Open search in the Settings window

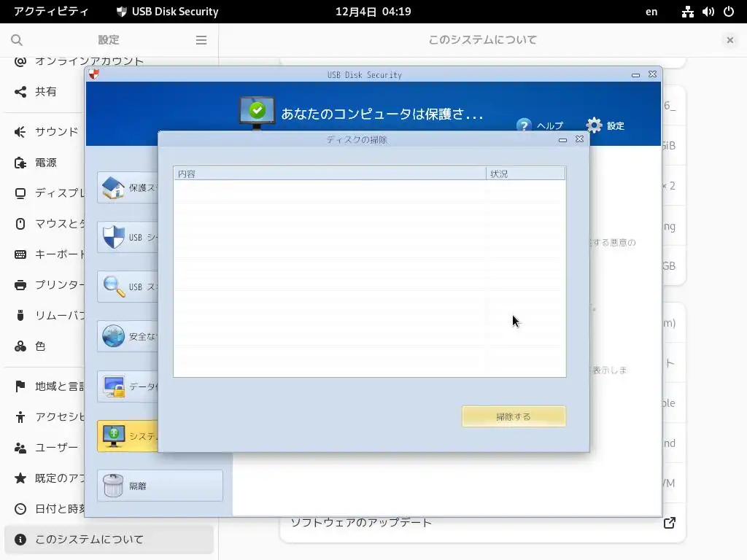point(17,40)
